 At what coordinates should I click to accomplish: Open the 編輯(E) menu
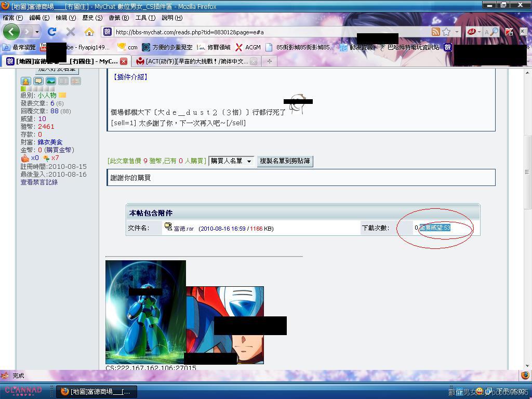(x=39, y=18)
